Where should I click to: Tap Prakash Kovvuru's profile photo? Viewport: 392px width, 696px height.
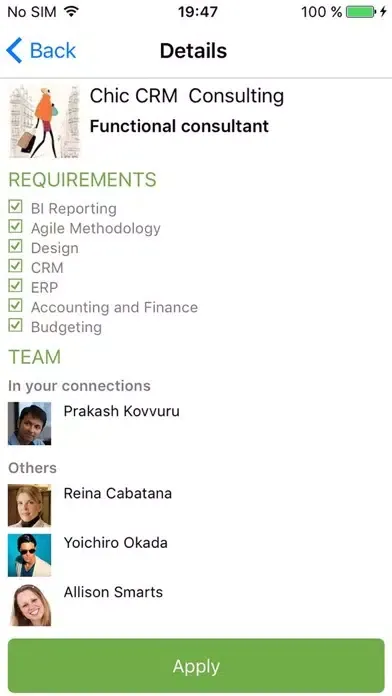click(x=29, y=423)
